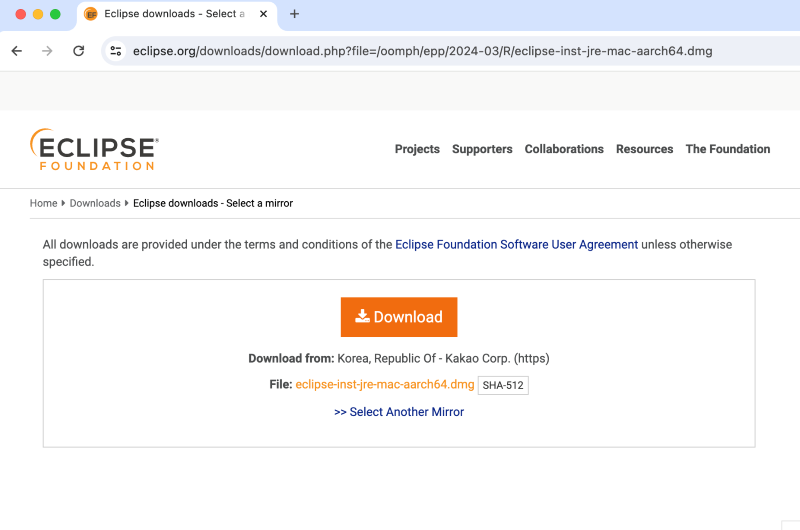The width and height of the screenshot is (800, 530).
Task: Open site information icon in address bar
Action: click(116, 51)
